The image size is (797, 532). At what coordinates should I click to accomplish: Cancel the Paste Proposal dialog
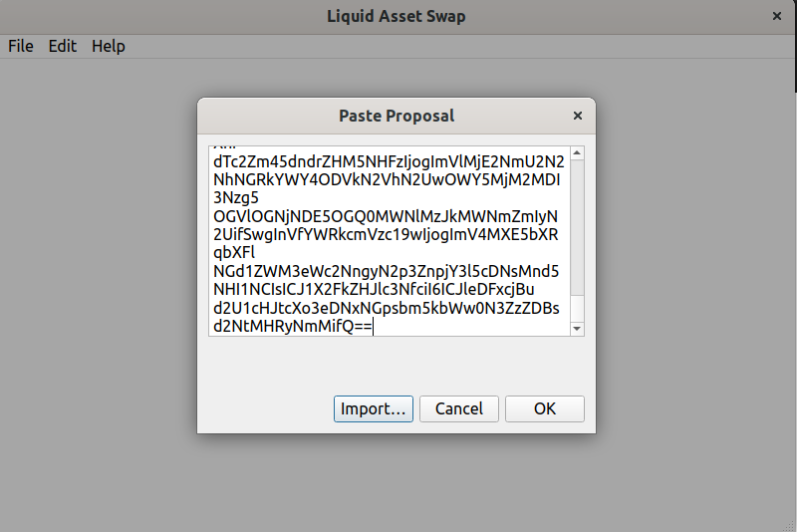point(459,408)
